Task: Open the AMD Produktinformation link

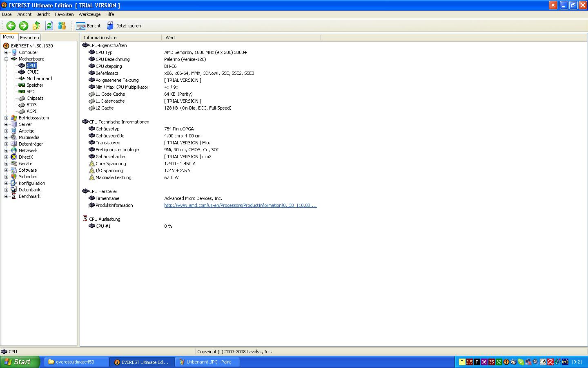Action: [240, 205]
